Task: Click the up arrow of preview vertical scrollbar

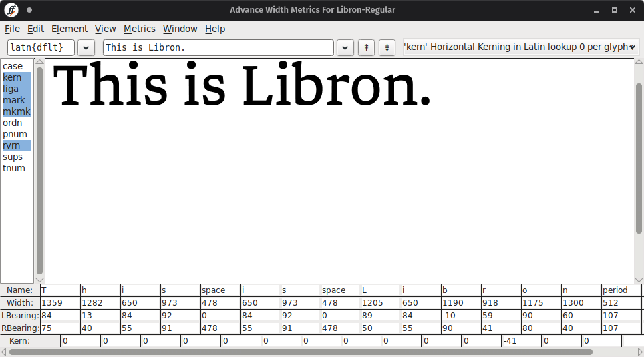Action: [639, 62]
